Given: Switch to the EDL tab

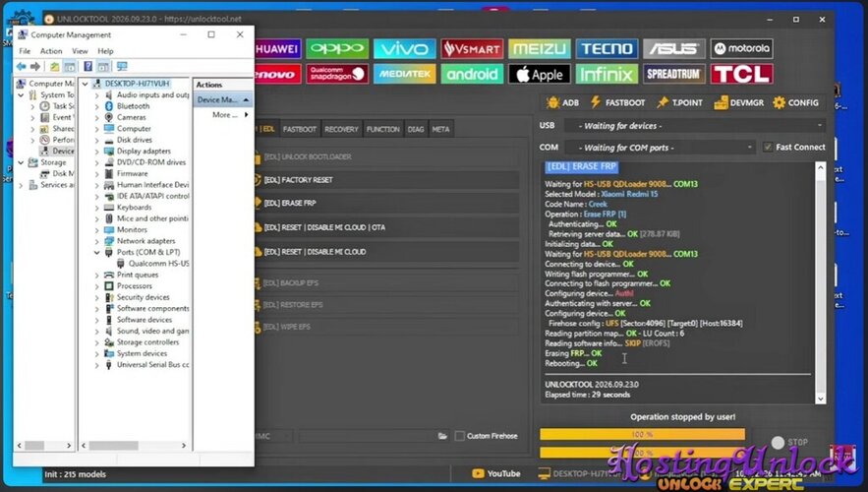Looking at the screenshot, I should click(x=266, y=129).
